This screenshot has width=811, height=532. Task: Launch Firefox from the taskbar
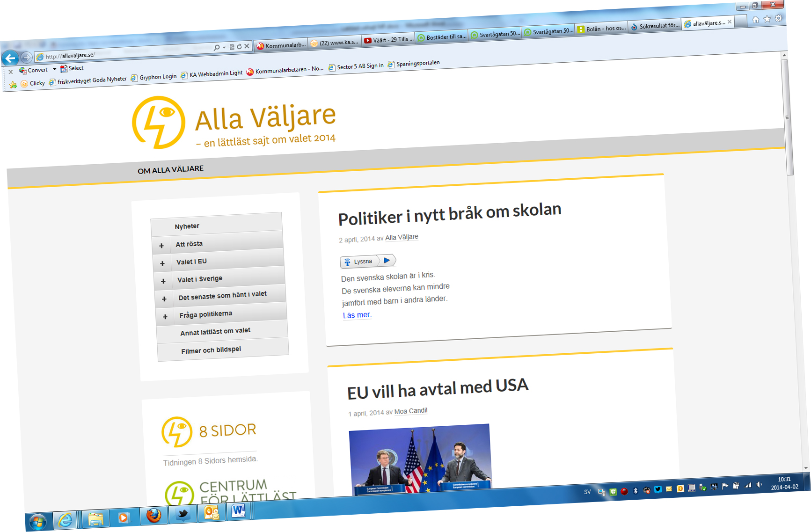153,515
